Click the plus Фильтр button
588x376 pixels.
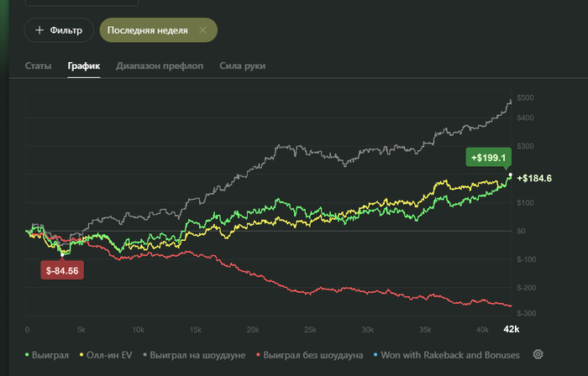point(59,30)
